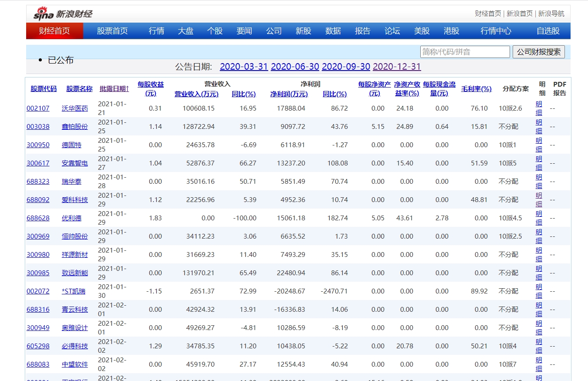Open stock code 688316 link
The height and width of the screenshot is (381, 588).
point(38,310)
